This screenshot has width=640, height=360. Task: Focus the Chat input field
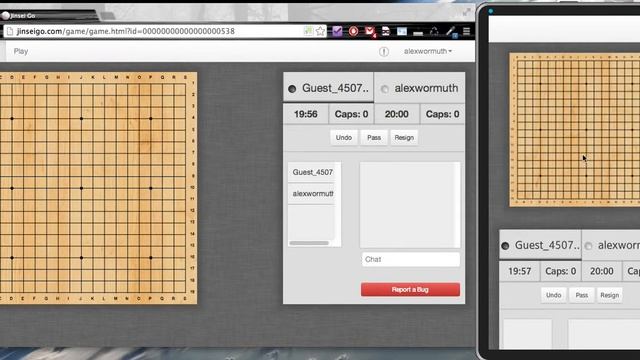pos(411,259)
